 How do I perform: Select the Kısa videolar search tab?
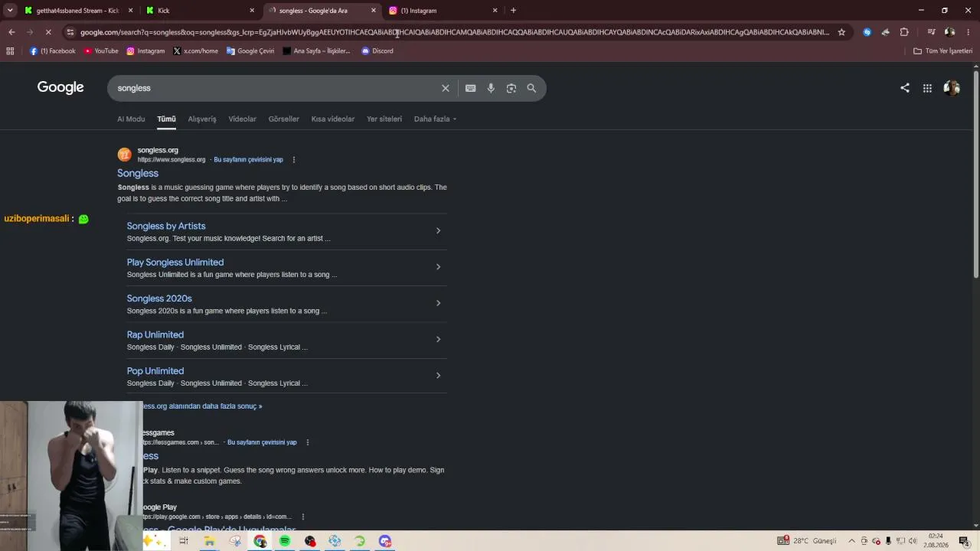[333, 119]
